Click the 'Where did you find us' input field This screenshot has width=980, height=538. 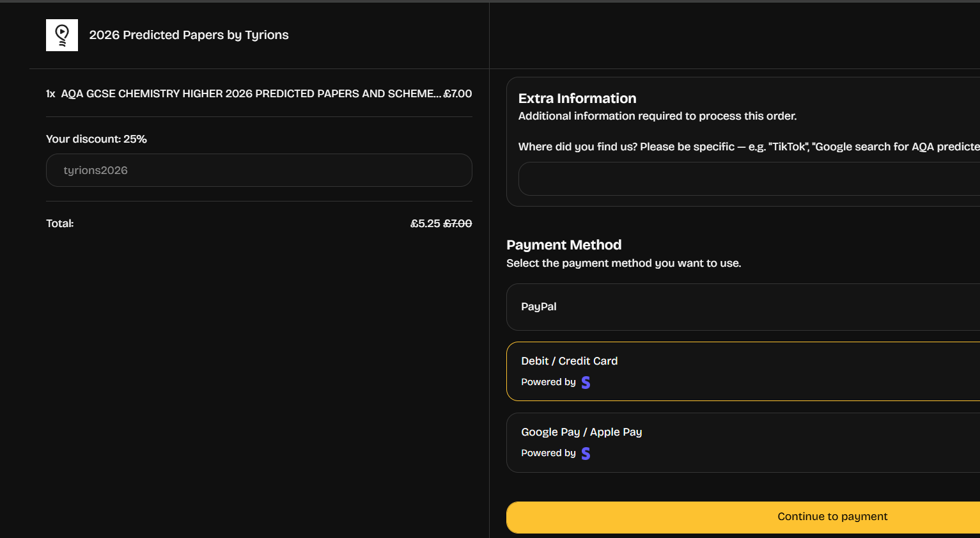[749, 178]
